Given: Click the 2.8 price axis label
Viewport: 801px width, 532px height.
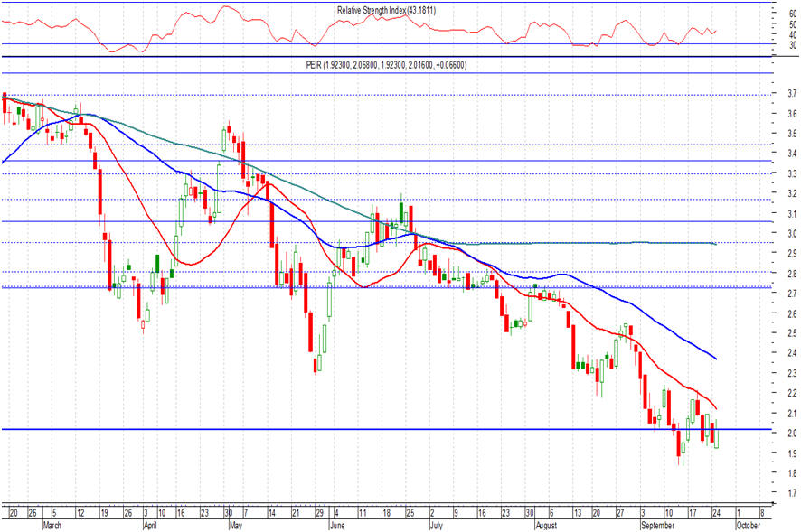Looking at the screenshot, I should click(792, 274).
